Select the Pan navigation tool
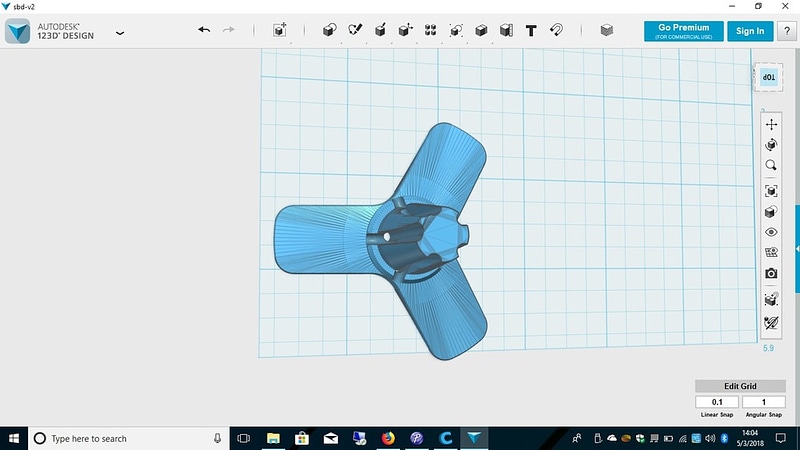The image size is (800, 450). pyautogui.click(x=771, y=124)
